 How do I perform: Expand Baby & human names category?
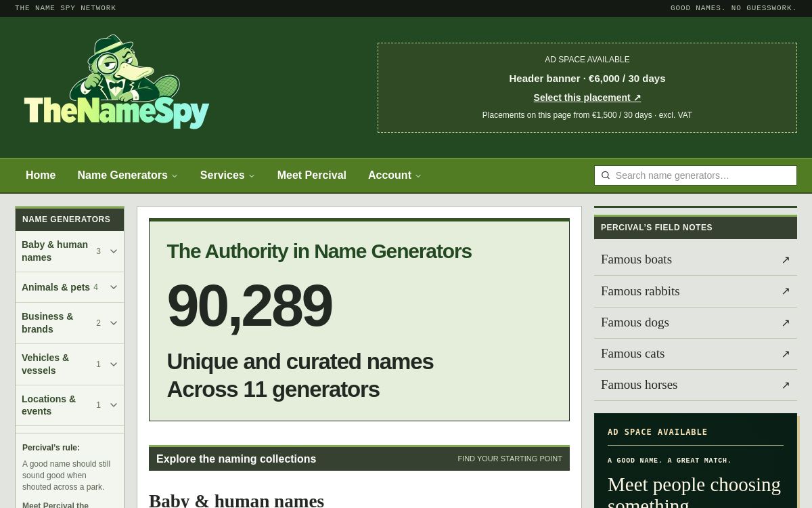point(70,251)
